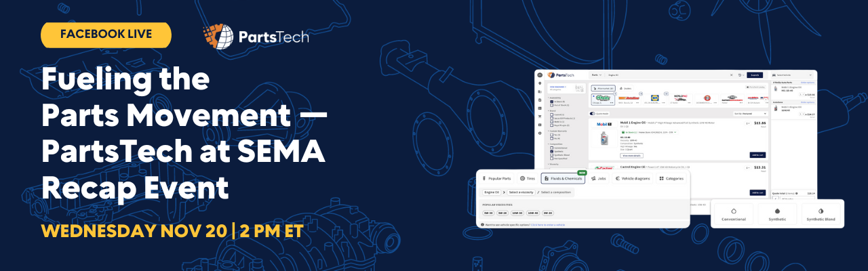The width and height of the screenshot is (868, 271).
Task: Click the Engine Oil breadcrumb chip
Action: [492, 192]
